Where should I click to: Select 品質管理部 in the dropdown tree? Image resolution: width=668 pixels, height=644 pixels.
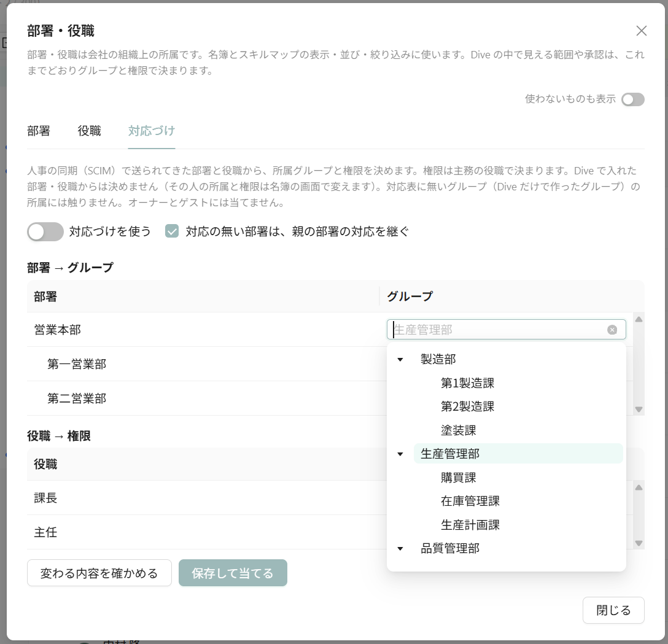tap(518, 548)
